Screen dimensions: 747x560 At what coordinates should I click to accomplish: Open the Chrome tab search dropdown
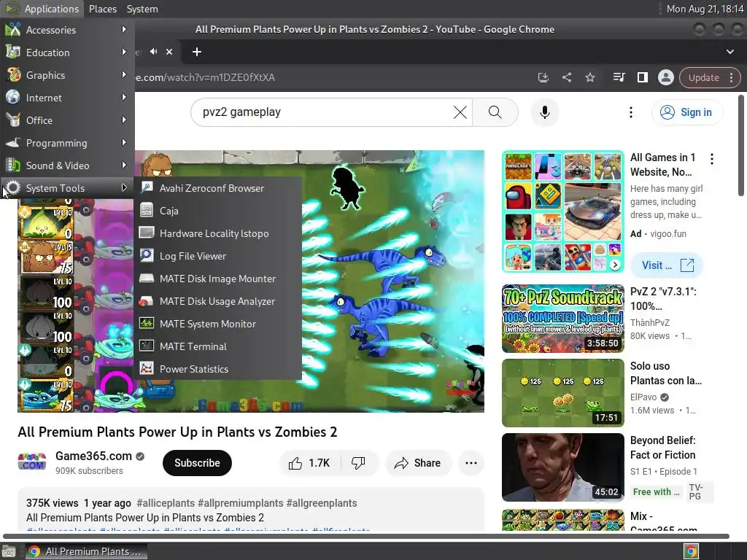(x=729, y=52)
